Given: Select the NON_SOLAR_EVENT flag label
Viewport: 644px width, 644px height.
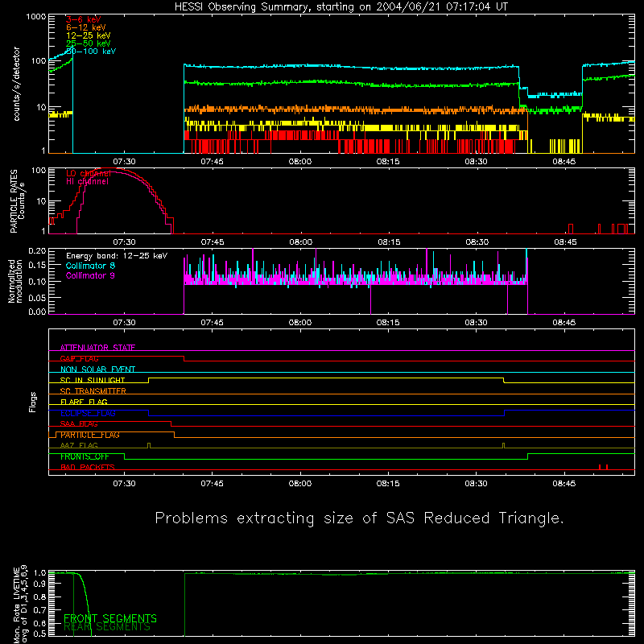Looking at the screenshot, I should 97,369.
